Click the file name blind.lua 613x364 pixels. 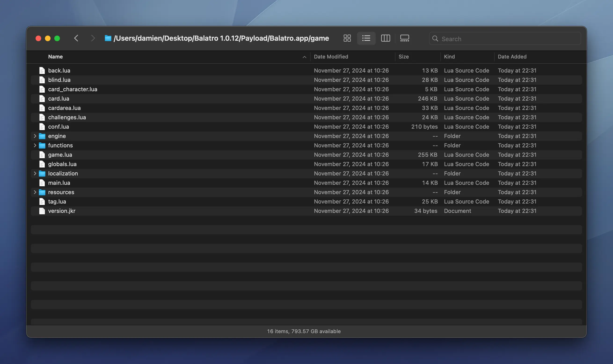[59, 80]
